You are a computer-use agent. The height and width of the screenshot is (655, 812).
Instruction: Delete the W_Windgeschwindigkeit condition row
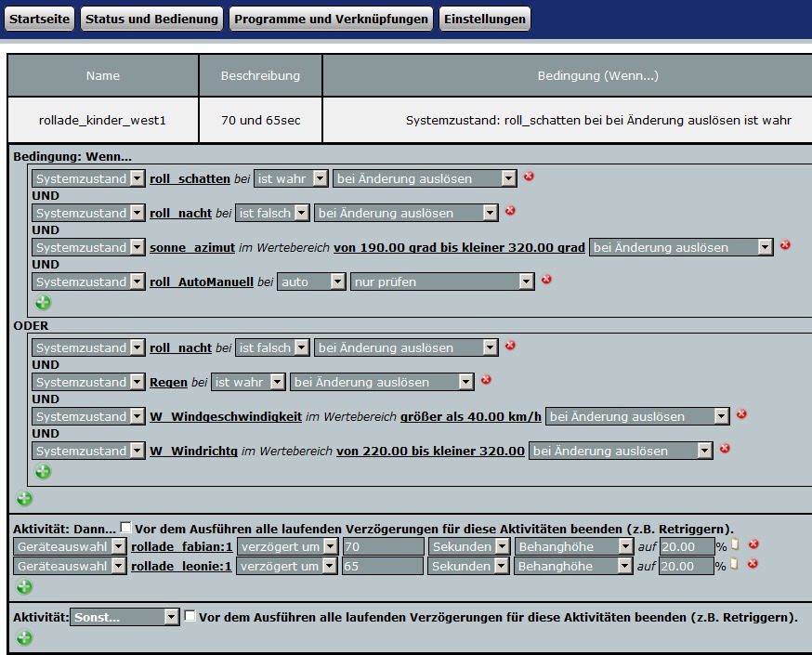pos(741,414)
